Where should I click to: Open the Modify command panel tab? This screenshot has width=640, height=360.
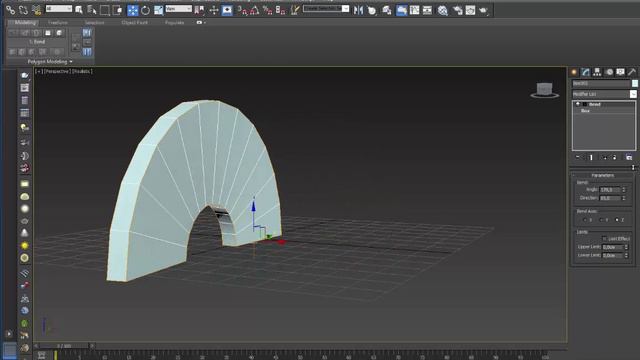[586, 72]
